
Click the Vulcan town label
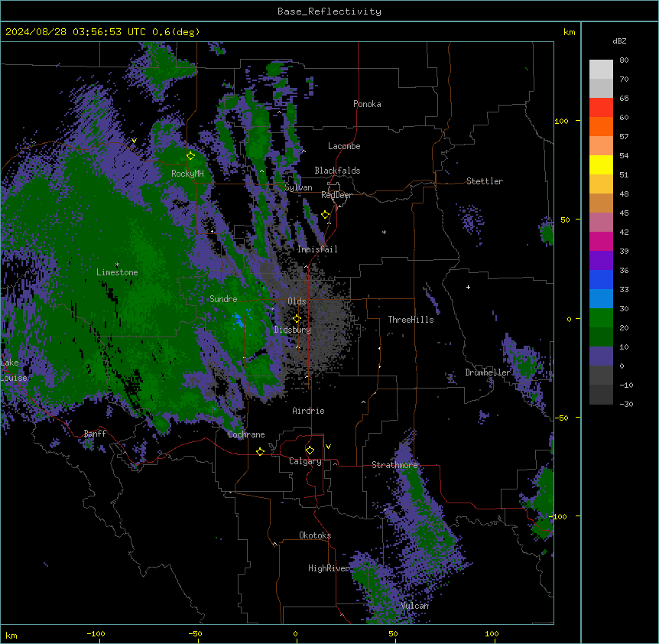click(414, 606)
